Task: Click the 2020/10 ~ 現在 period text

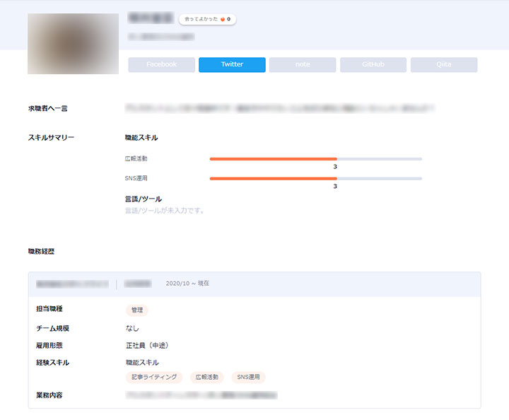Action: pos(187,284)
